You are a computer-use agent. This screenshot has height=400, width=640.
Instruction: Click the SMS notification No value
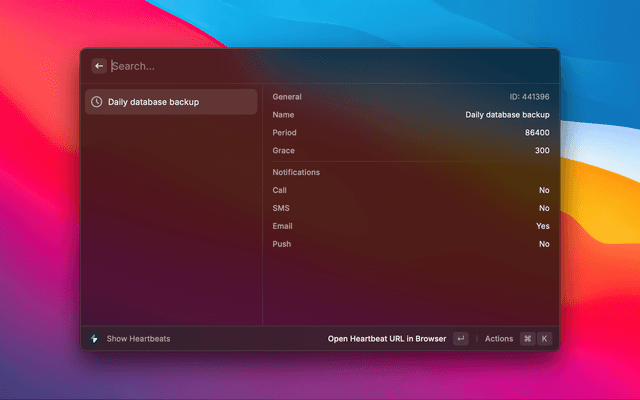tap(544, 208)
